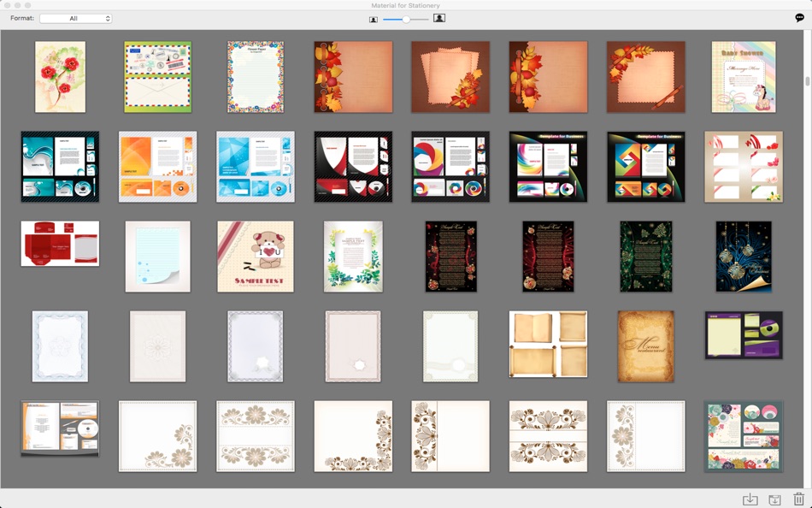Click the small thumbnail size icon
The image size is (812, 508).
tap(374, 19)
